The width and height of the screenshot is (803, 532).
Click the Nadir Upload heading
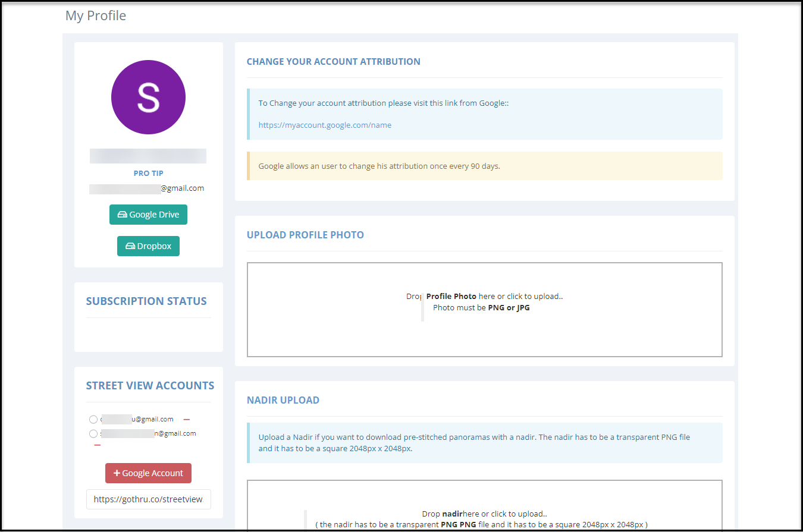click(283, 400)
